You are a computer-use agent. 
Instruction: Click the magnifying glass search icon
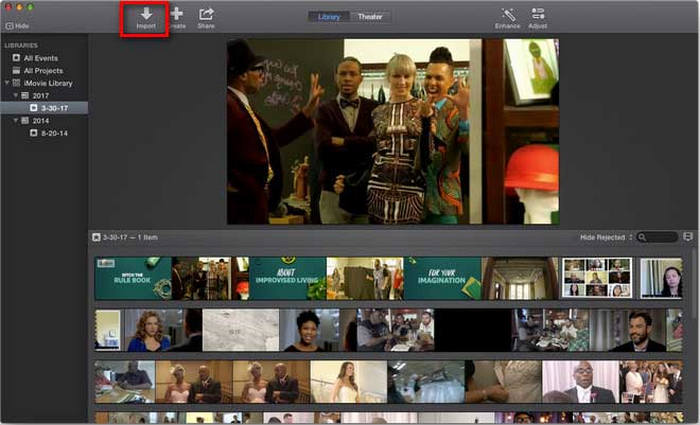(x=642, y=238)
